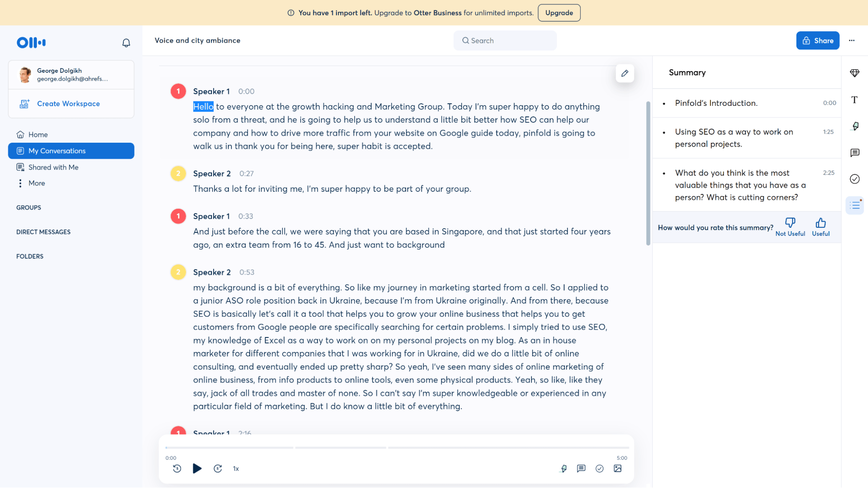The width and height of the screenshot is (868, 488).
Task: Click the screenshot/image icon bottom toolbar
Action: pos(617,468)
